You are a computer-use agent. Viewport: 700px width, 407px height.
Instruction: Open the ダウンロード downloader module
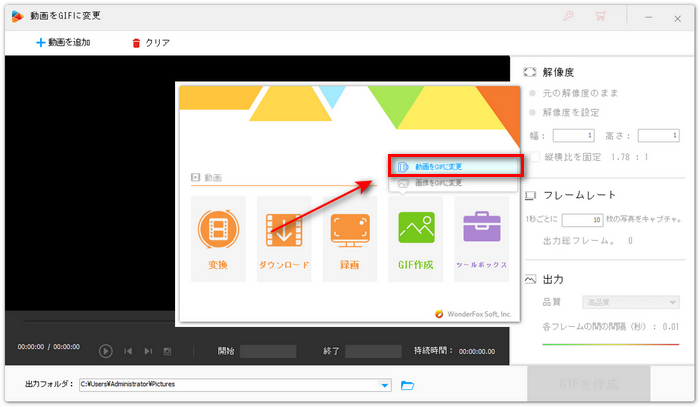coord(285,238)
